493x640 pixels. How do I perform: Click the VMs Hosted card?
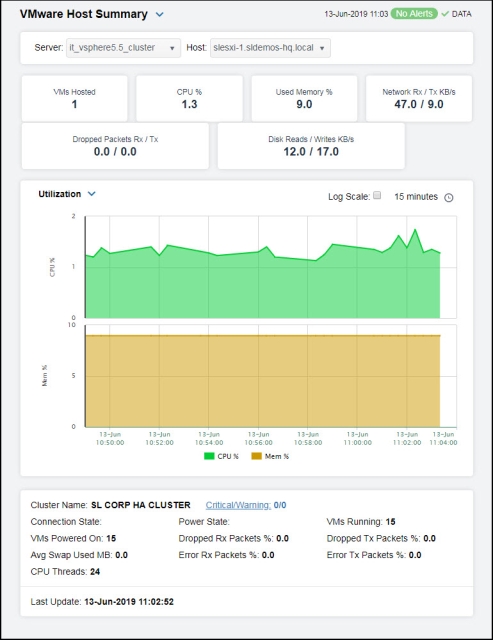click(x=74, y=98)
